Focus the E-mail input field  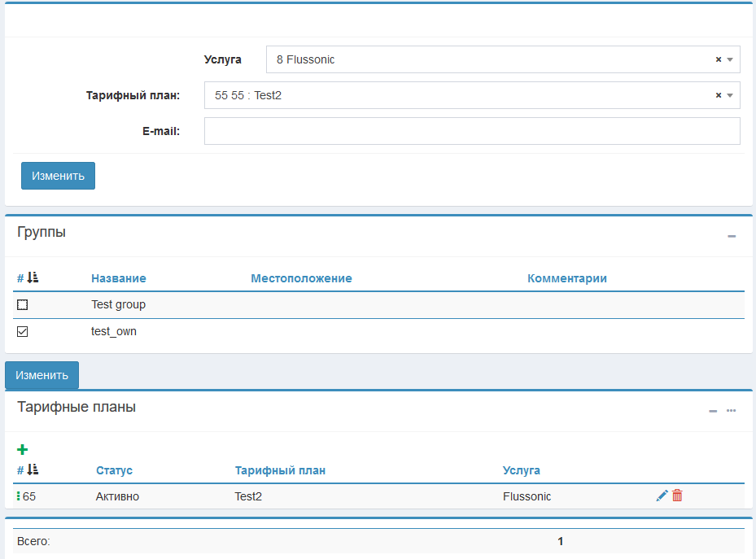[472, 131]
